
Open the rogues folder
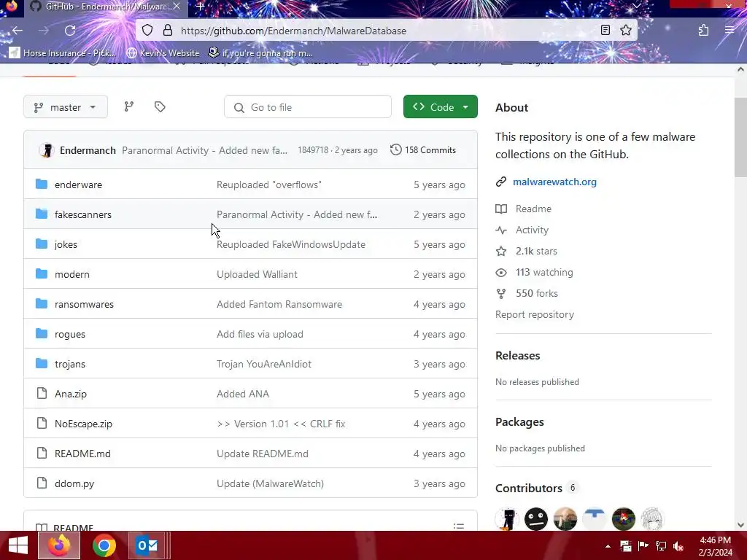(70, 334)
